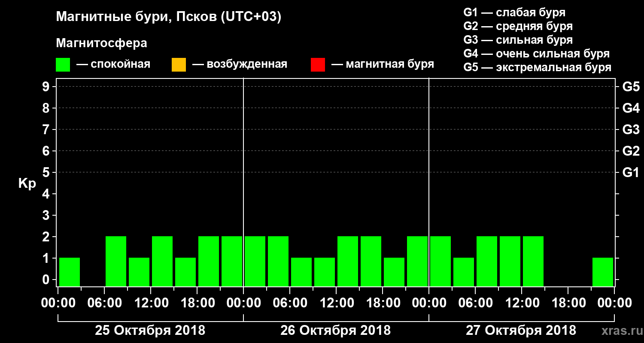Click the '12:00' time label of 27 Октября
This screenshot has width=644, height=343.
(x=522, y=303)
